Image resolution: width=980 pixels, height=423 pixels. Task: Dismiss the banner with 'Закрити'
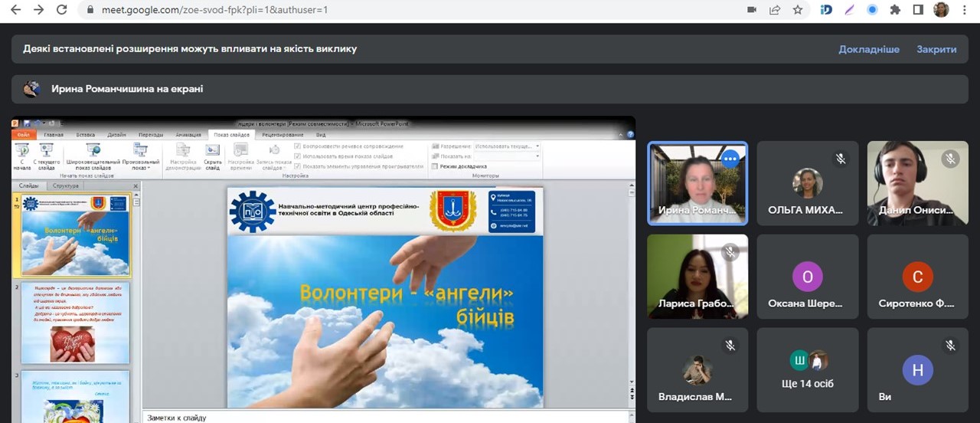point(936,49)
